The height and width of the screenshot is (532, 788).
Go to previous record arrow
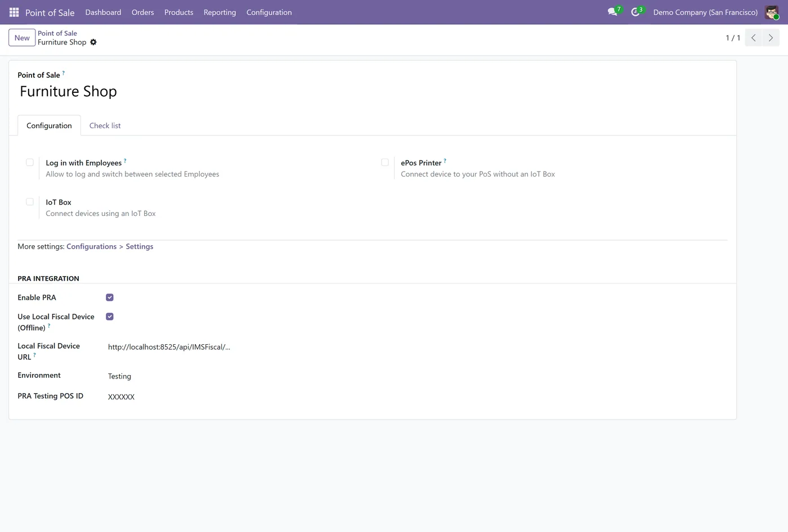coord(753,38)
